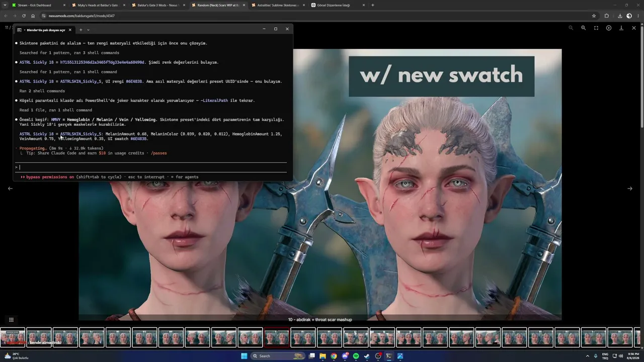Click the Claude Code prompt input line
The height and width of the screenshot is (362, 644).
point(151,167)
